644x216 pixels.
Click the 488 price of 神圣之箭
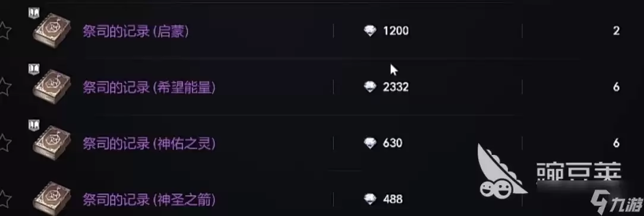[x=393, y=199]
